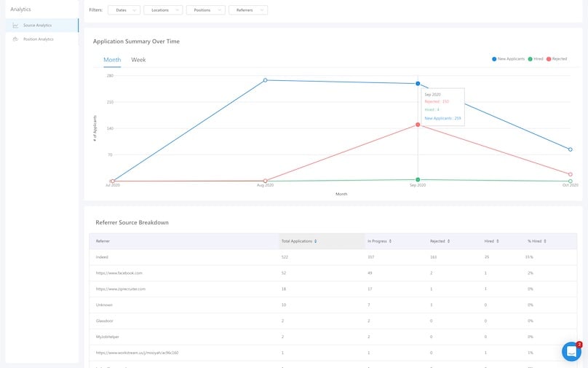Click the Aug 2020 New Applicants data point
This screenshot has height=368, width=588.
click(x=265, y=80)
